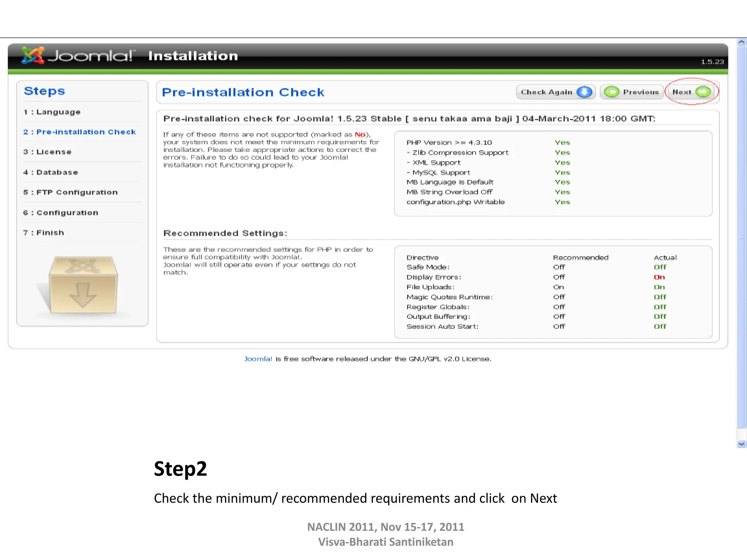Click the red On value for Display Errors

click(659, 277)
